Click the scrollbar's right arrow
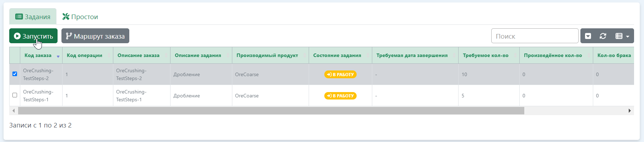The height and width of the screenshot is (142, 644). pyautogui.click(x=629, y=111)
